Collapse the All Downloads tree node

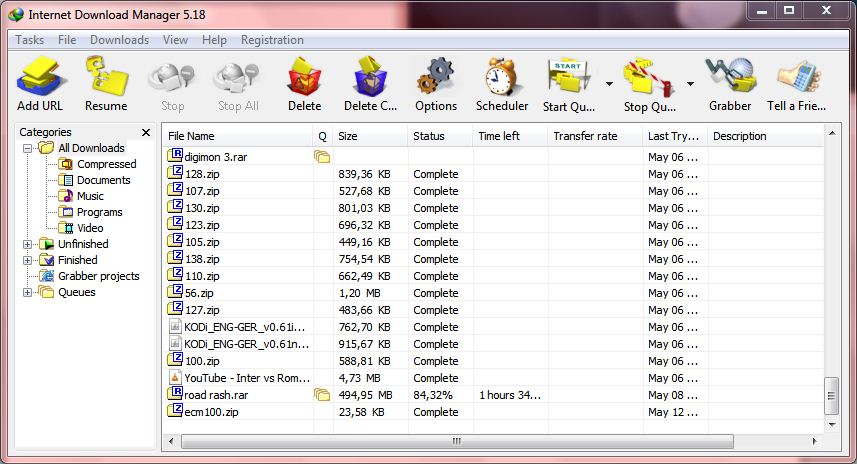coord(27,148)
